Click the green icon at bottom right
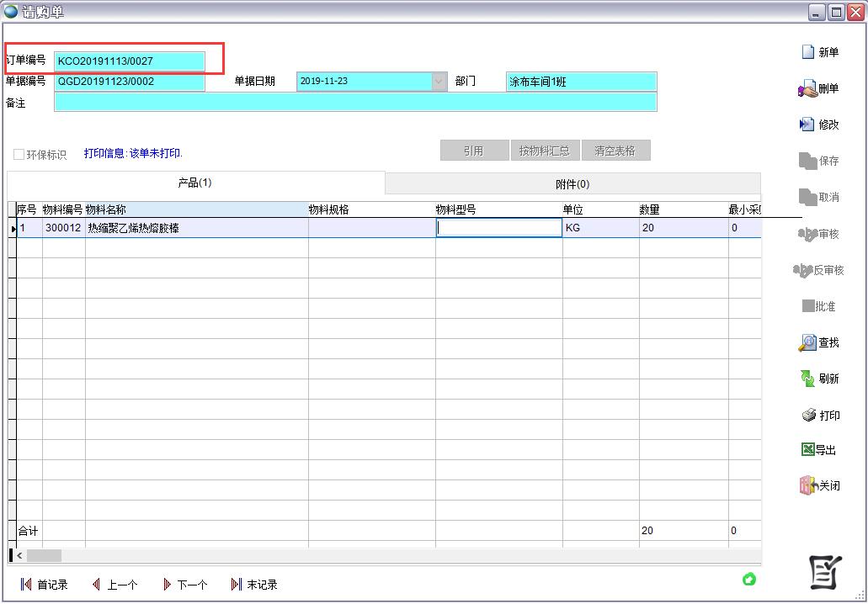 pyautogui.click(x=748, y=579)
